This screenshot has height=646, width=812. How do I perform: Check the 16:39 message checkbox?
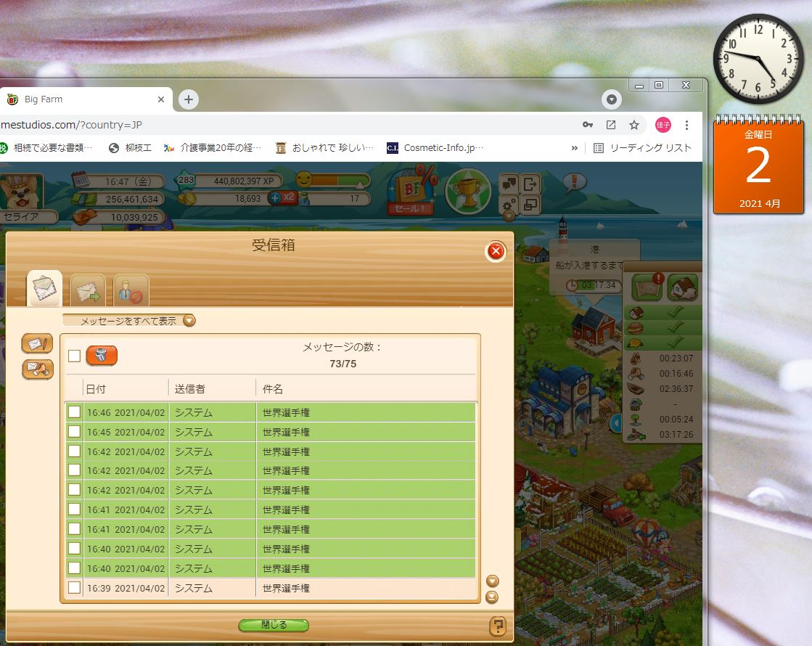click(x=75, y=587)
